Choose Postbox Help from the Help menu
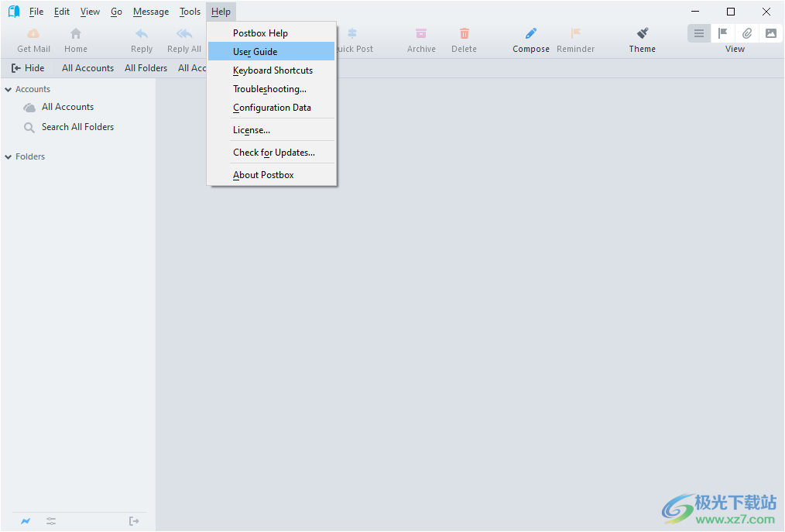The image size is (785, 532). pos(272,33)
